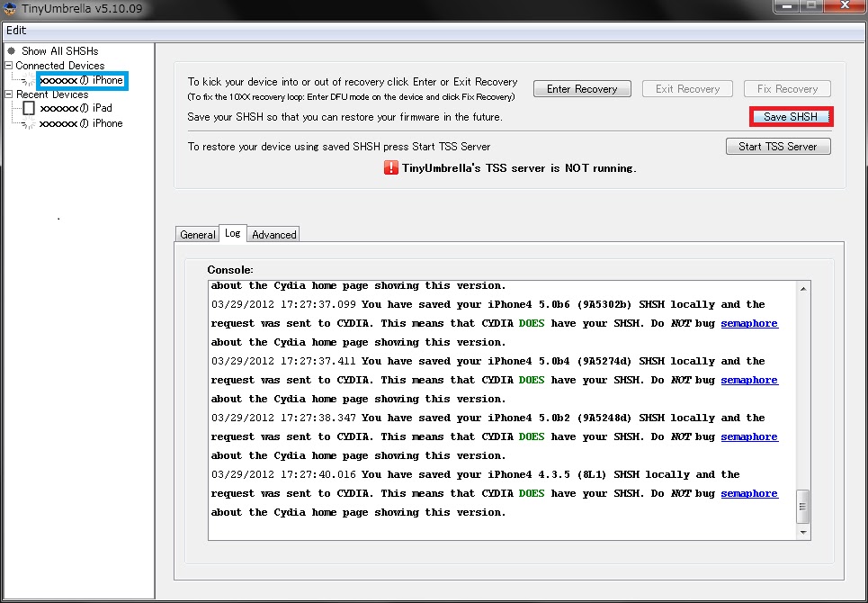
Task: Switch to the General tab
Action: (x=197, y=234)
